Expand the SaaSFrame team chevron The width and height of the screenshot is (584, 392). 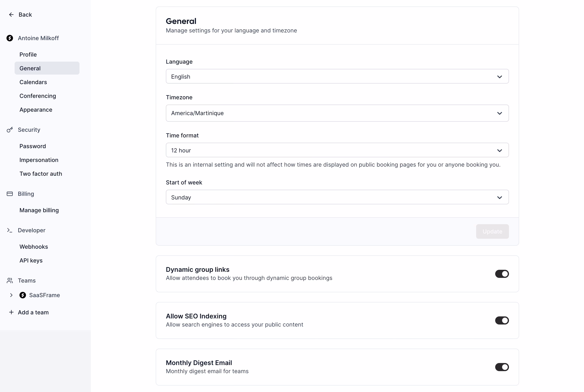coord(11,295)
